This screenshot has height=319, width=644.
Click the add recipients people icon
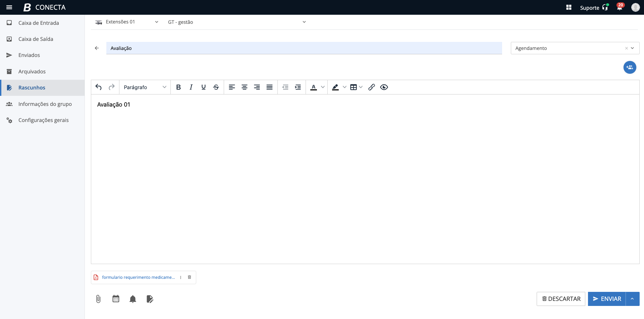pos(630,67)
